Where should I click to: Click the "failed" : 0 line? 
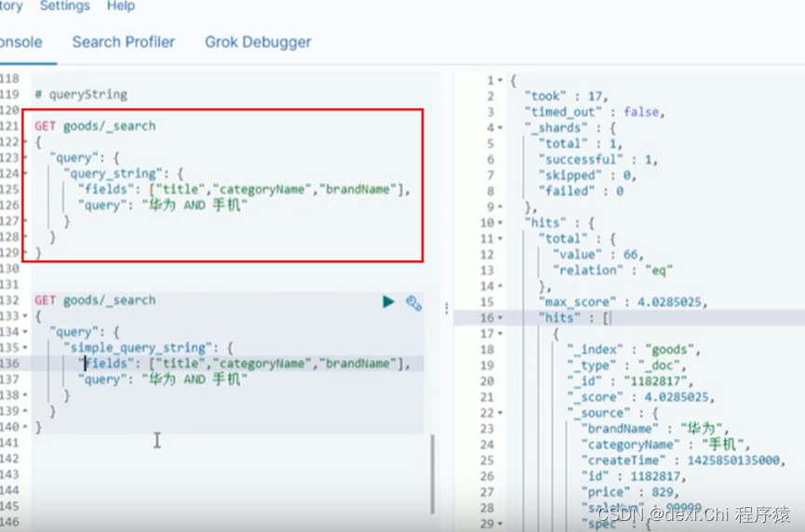point(581,192)
